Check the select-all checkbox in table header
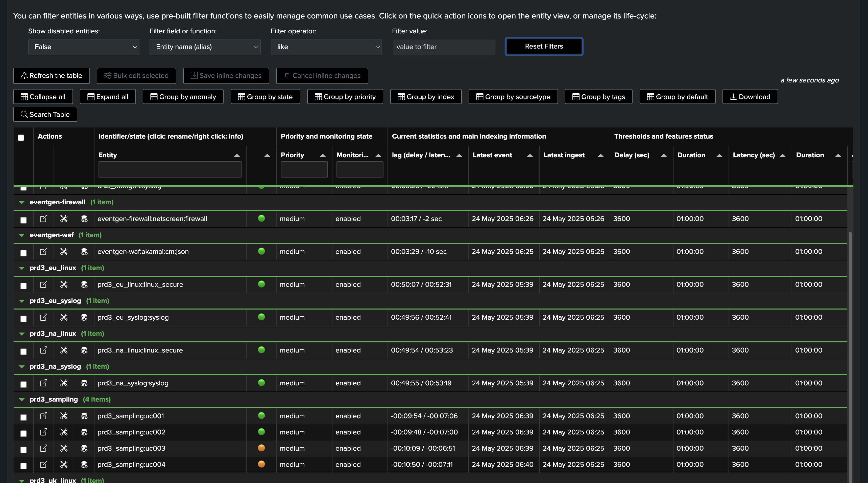 pos(21,138)
